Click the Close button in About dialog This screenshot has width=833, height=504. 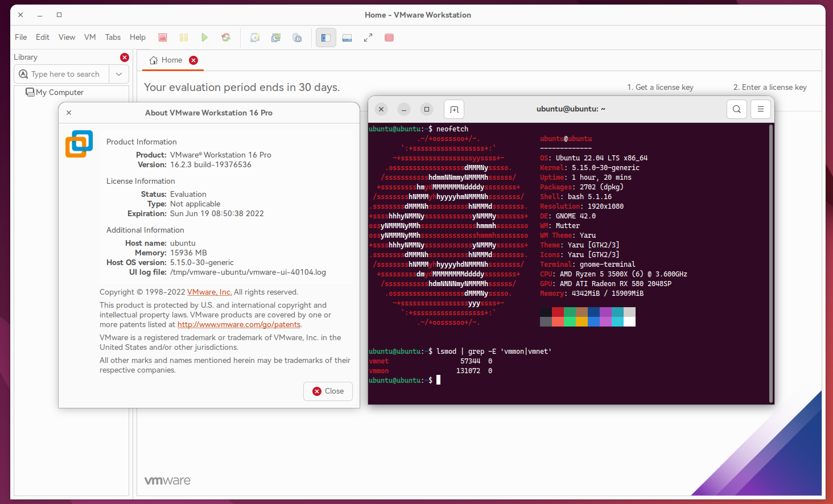(x=328, y=391)
